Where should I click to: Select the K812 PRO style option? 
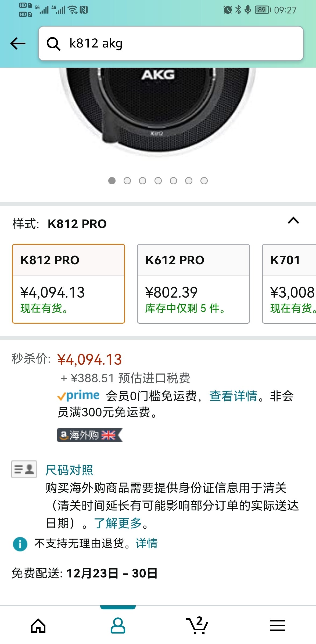[69, 284]
